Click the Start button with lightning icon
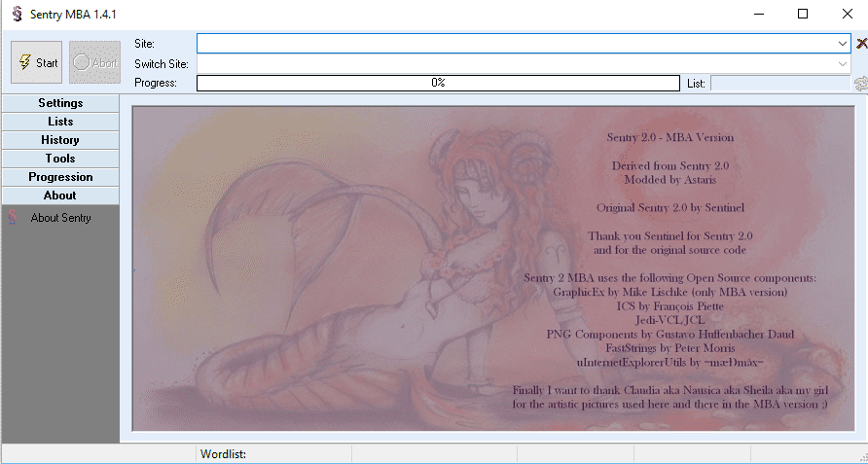 37,62
